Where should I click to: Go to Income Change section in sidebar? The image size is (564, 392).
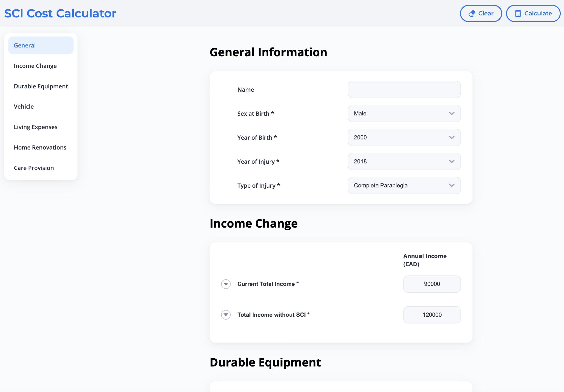[x=41, y=66]
